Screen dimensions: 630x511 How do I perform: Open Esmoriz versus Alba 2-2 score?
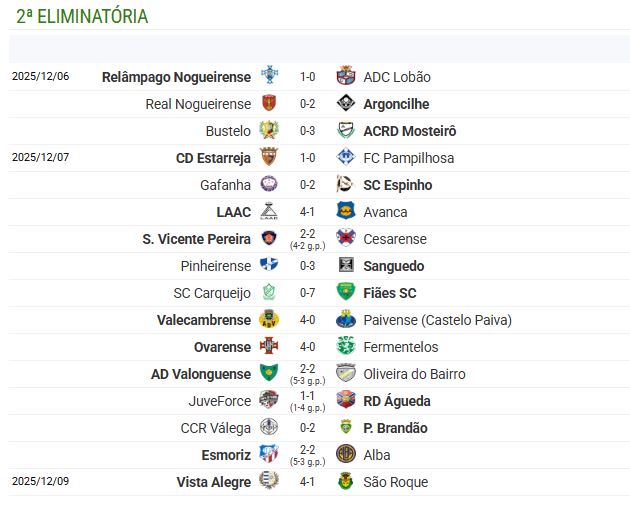coord(308,451)
